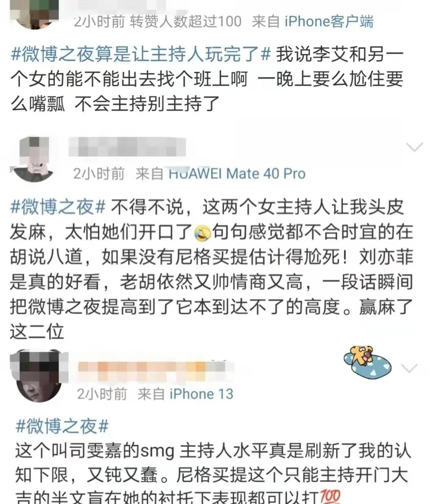Open the third poster's orange blurred username
The width and height of the screenshot is (431, 504).
point(154,369)
